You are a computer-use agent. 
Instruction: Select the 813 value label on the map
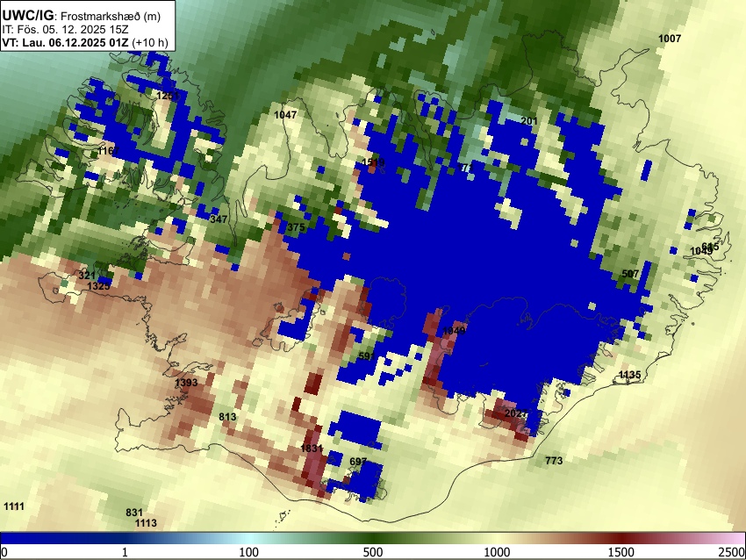[x=227, y=417]
